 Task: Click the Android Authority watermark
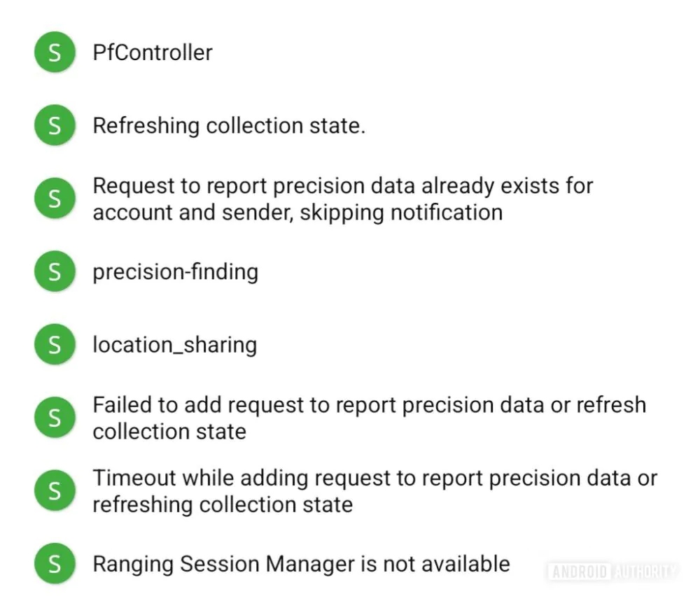click(613, 572)
